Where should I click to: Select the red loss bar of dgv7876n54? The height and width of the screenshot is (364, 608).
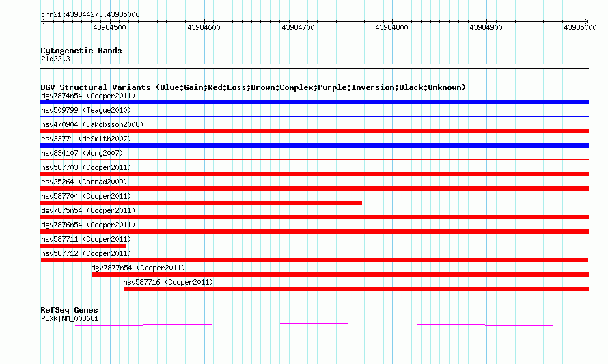314,232
